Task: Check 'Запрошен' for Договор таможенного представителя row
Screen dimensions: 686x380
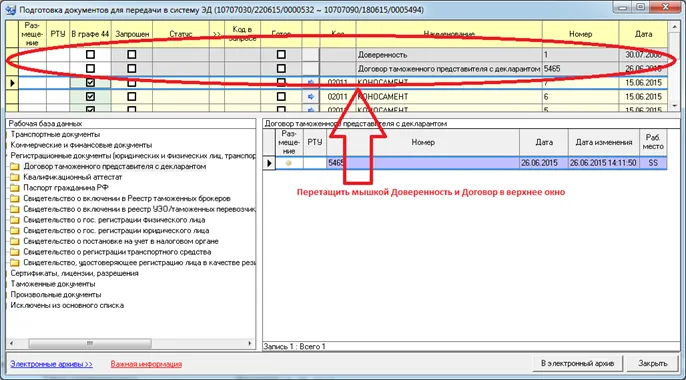Action: tap(132, 69)
